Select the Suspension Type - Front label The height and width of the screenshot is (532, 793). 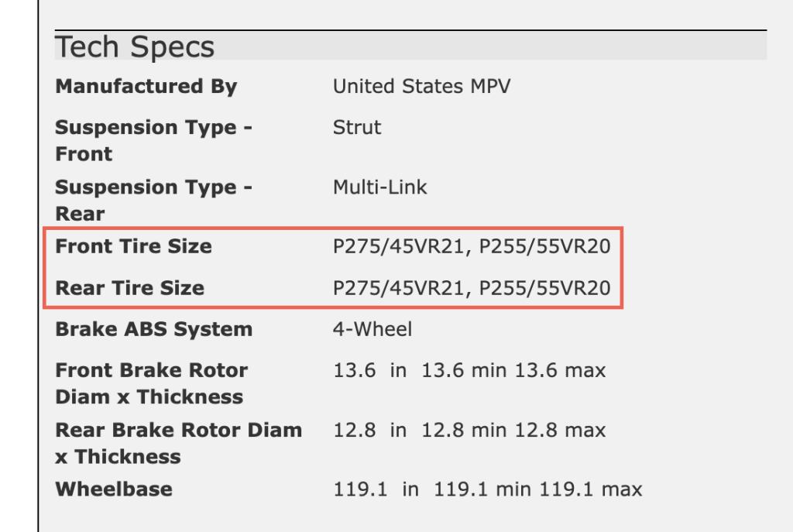coord(154,141)
